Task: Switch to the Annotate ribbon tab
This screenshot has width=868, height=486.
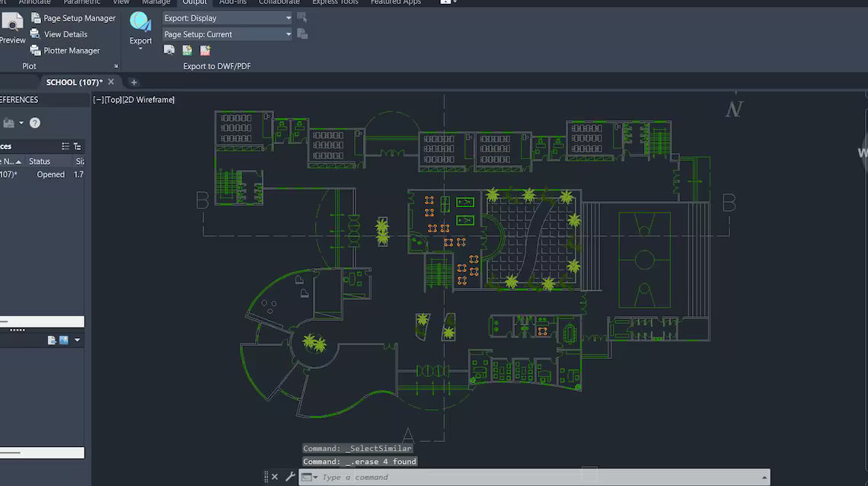Action: pyautogui.click(x=34, y=2)
